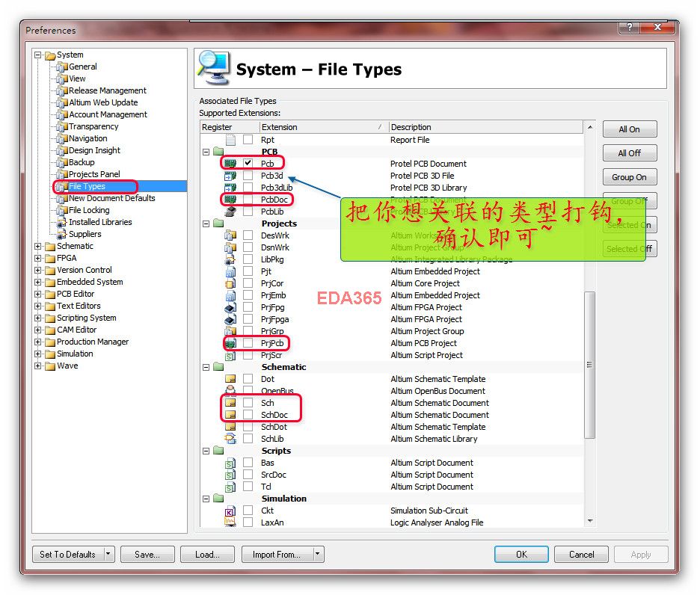Image resolution: width=700 pixels, height=595 pixels.
Task: Collapse the Scripts group in extensions list
Action: 206,451
